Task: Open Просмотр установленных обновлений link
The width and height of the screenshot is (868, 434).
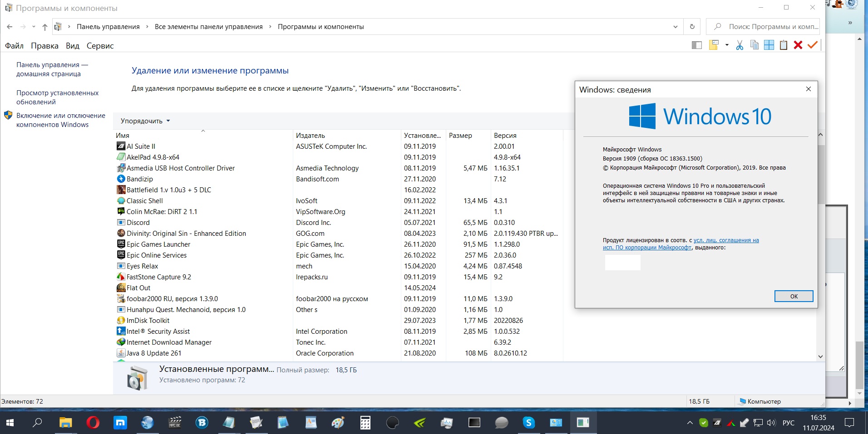Action: point(57,98)
